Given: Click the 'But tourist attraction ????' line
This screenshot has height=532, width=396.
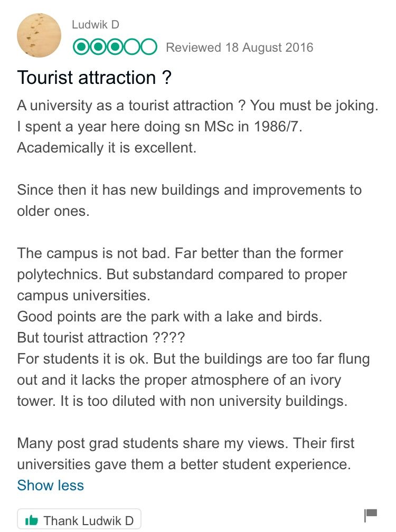Looking at the screenshot, I should tap(101, 338).
